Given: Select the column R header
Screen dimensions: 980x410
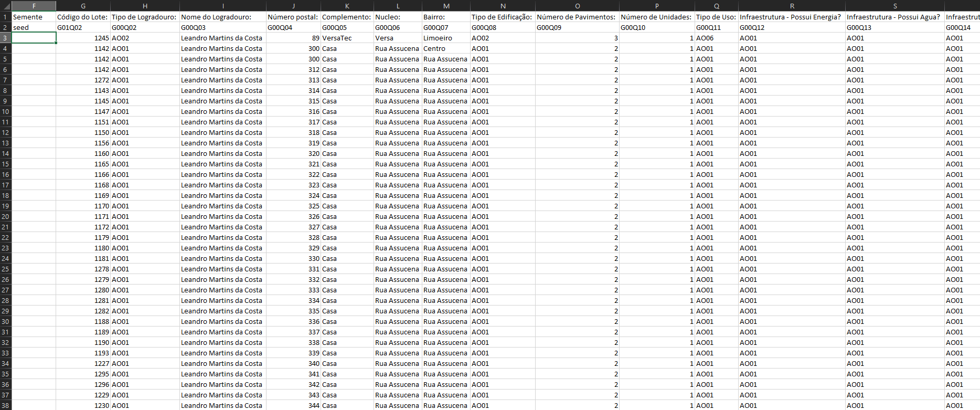Looking at the screenshot, I should coord(792,6).
